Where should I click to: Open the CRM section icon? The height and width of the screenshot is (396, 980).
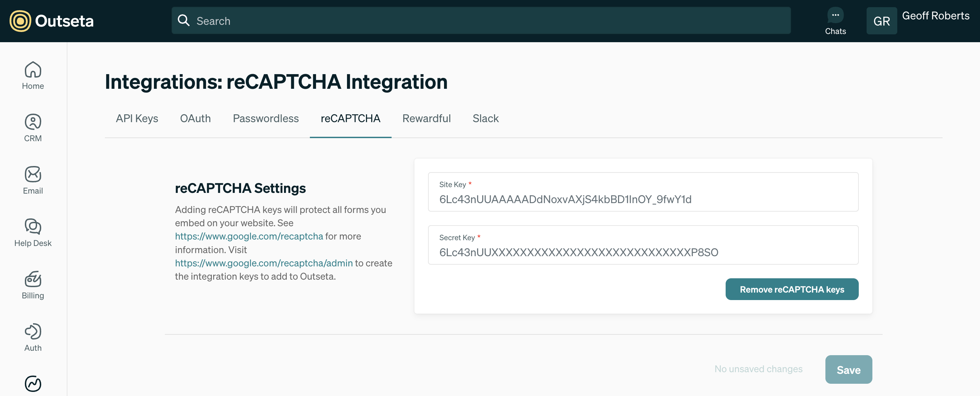coord(33,122)
